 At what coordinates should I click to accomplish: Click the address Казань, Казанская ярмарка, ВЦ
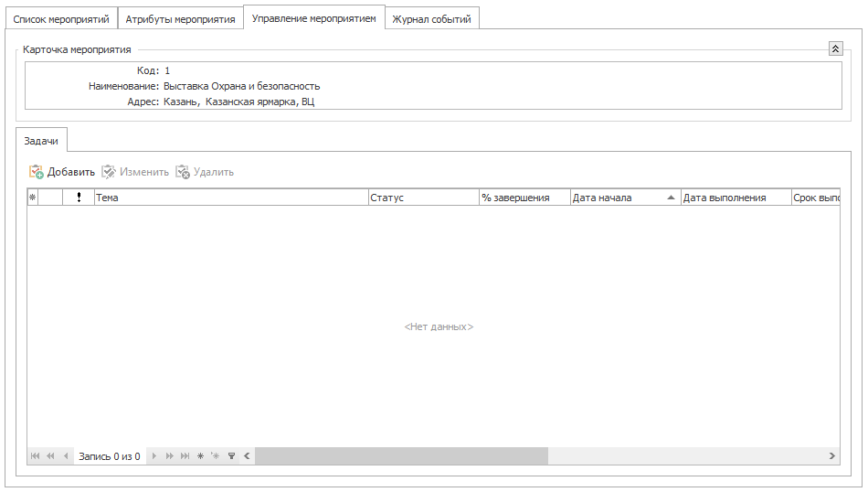point(239,102)
